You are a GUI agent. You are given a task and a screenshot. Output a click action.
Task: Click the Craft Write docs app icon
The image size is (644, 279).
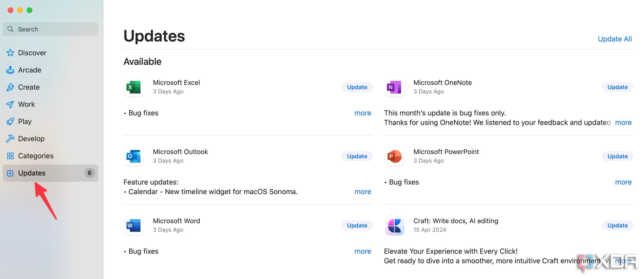pyautogui.click(x=394, y=225)
